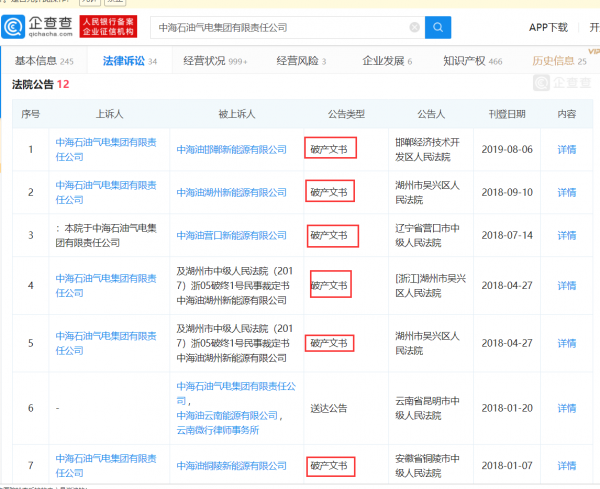Click the 刊登日期 column header

[x=507, y=114]
